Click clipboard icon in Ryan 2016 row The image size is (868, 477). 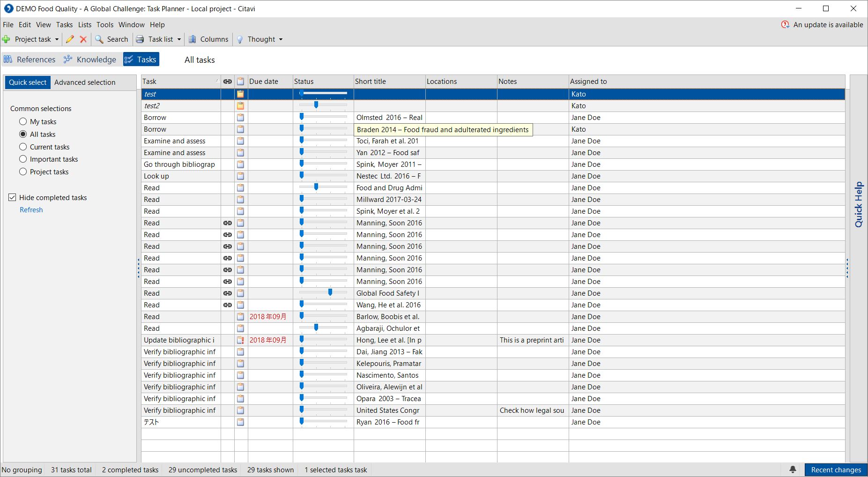click(241, 422)
